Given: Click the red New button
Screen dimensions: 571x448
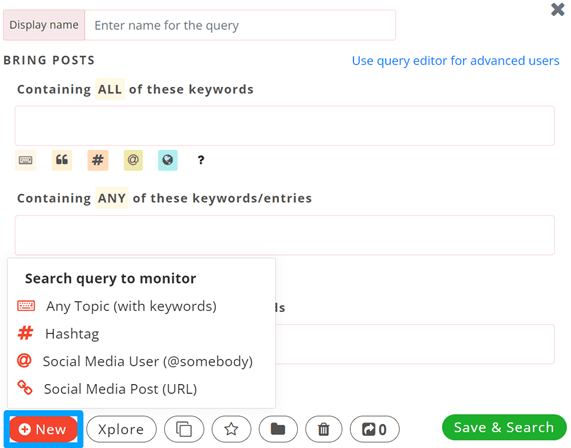Looking at the screenshot, I should click(43, 429).
